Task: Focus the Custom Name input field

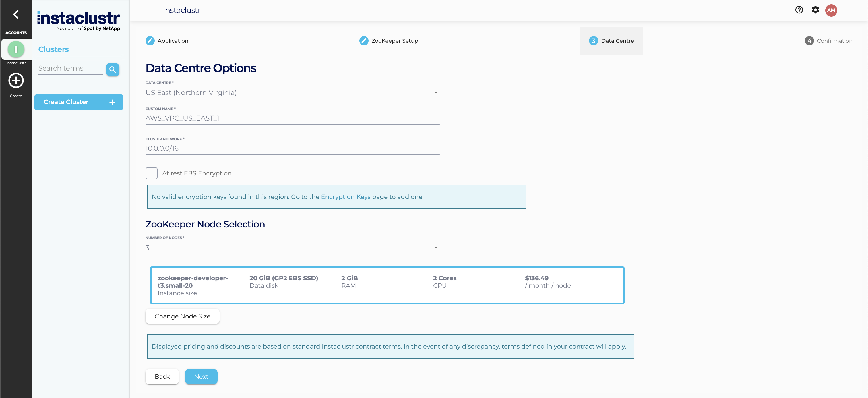Action: coord(292,118)
